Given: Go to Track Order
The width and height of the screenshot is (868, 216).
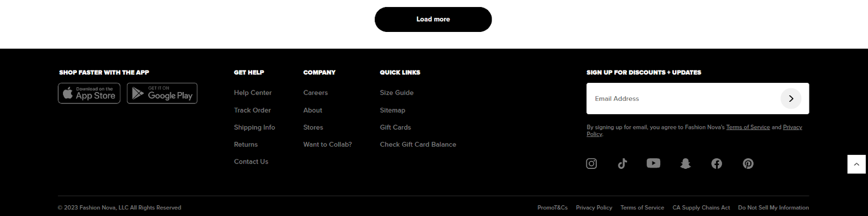Looking at the screenshot, I should coord(252,110).
